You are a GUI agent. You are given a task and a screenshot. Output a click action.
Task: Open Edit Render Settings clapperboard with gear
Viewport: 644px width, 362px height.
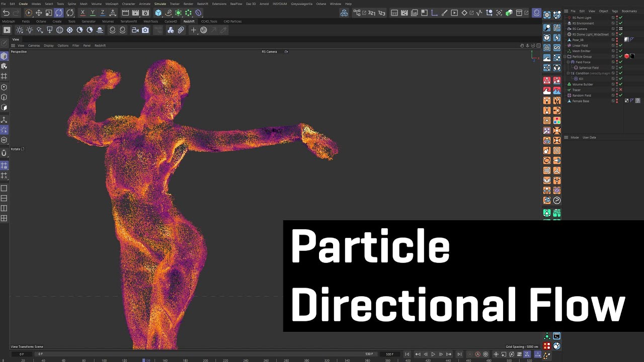[145, 13]
